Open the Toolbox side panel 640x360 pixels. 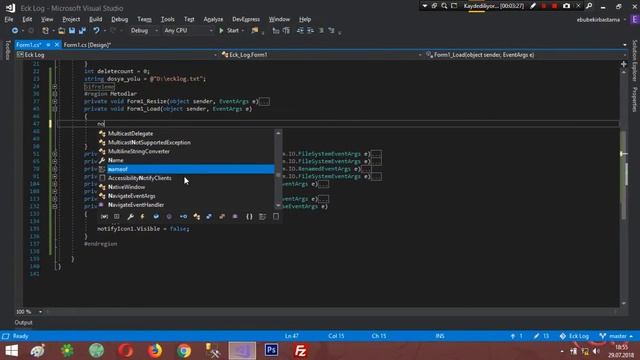click(x=7, y=50)
